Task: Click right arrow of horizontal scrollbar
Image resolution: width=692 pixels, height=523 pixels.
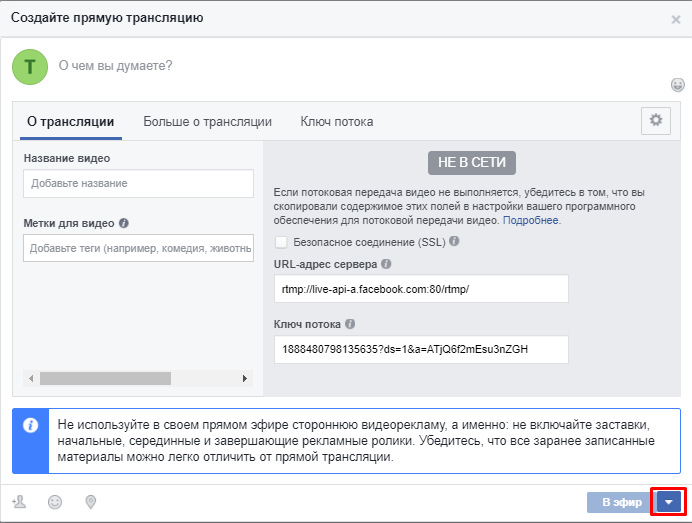Action: [x=245, y=379]
